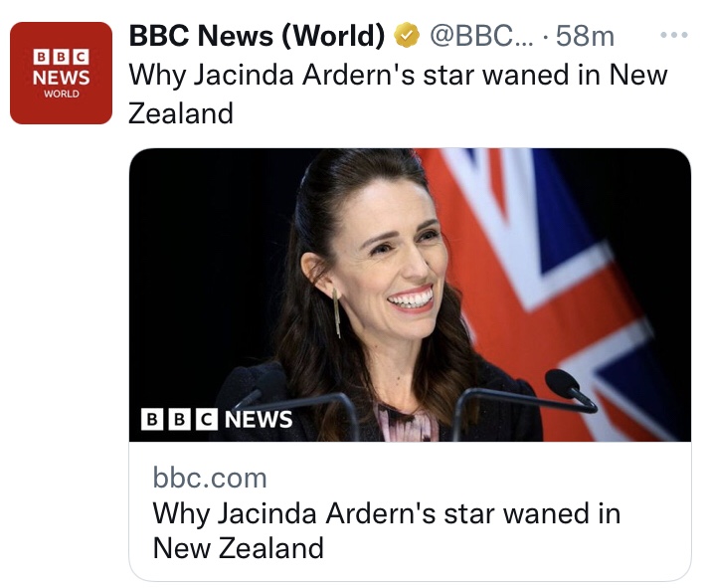This screenshot has width=708, height=588.
Task: Click the white BBC blocks in the avatar
Action: point(61,57)
